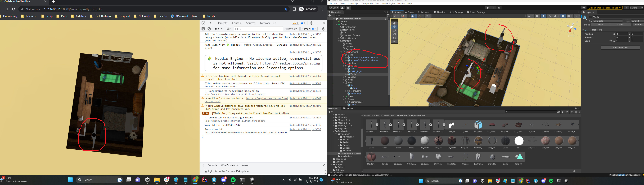Click the Select model button in Inspector
644x185 pixels.
tap(620, 25)
